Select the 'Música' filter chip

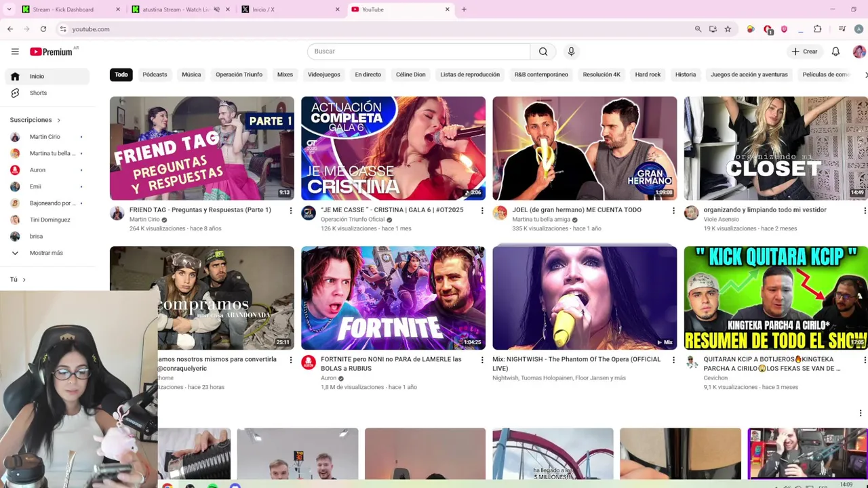191,75
